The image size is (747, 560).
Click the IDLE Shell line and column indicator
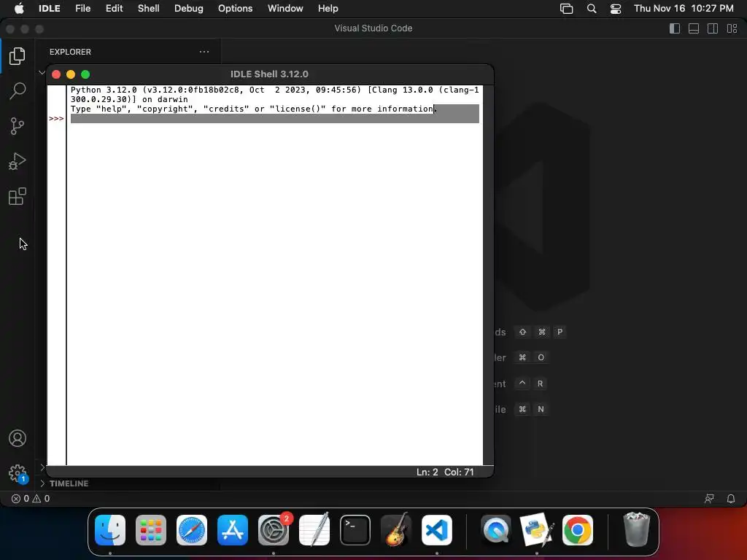(445, 472)
